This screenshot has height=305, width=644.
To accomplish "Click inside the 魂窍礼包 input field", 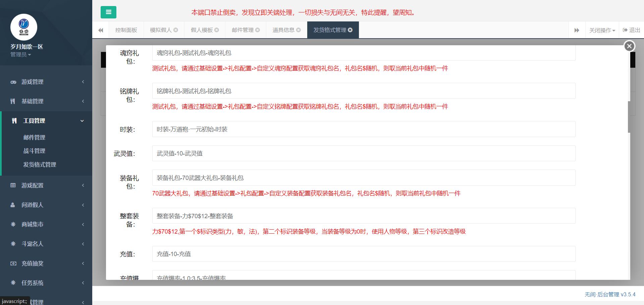I will 364,53.
